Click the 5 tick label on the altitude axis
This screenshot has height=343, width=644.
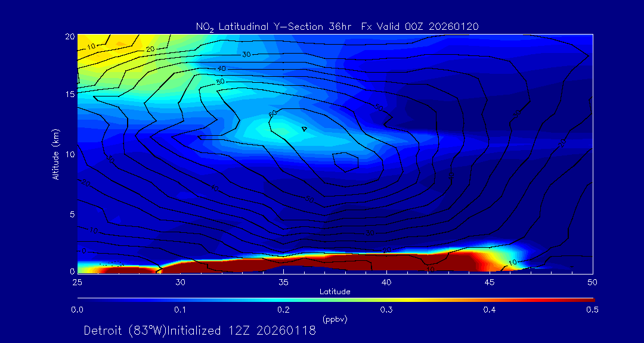coord(70,214)
